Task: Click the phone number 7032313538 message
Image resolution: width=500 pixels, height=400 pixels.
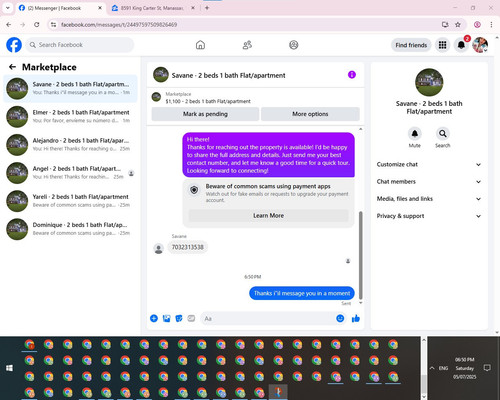Action: tap(187, 247)
